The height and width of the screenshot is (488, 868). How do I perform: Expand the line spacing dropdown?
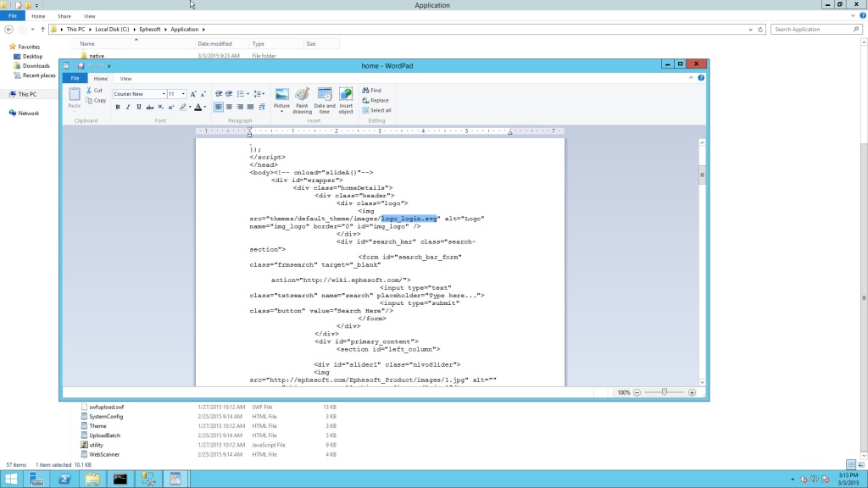point(263,94)
